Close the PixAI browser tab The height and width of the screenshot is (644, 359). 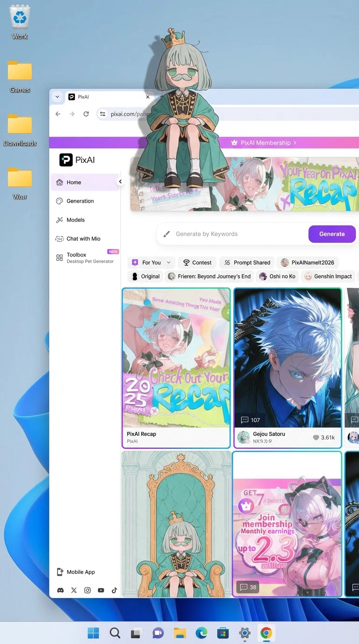(148, 97)
